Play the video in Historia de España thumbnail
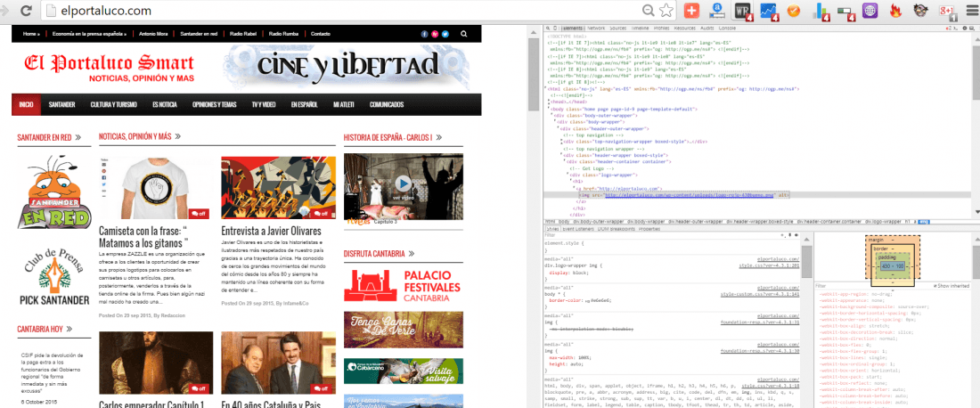Viewport: 980px width, 408px height. pos(403,184)
